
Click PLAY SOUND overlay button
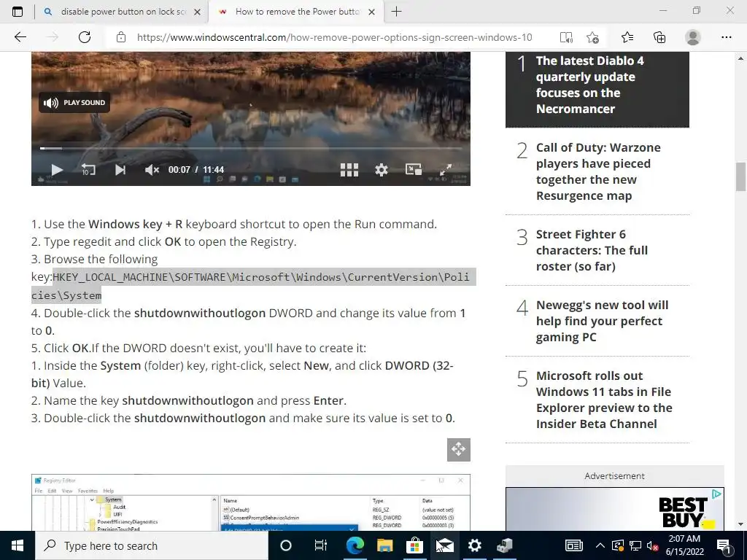point(74,102)
